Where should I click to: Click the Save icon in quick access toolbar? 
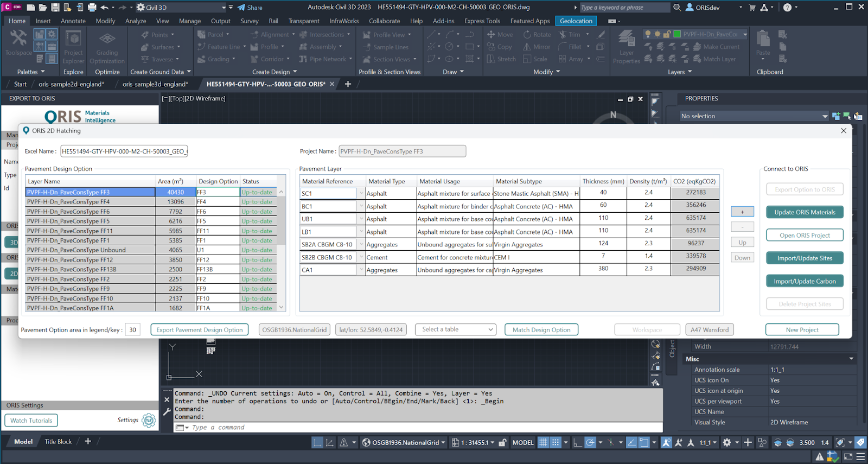[55, 8]
